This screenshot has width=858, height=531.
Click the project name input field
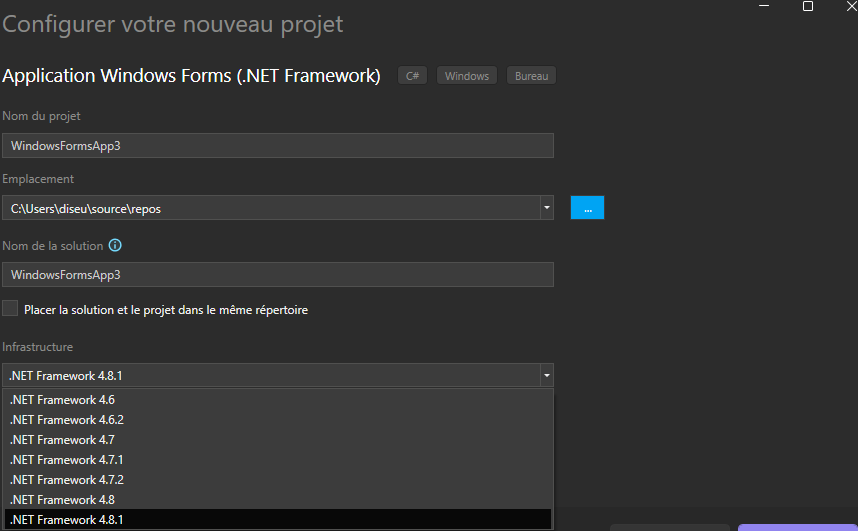[277, 146]
